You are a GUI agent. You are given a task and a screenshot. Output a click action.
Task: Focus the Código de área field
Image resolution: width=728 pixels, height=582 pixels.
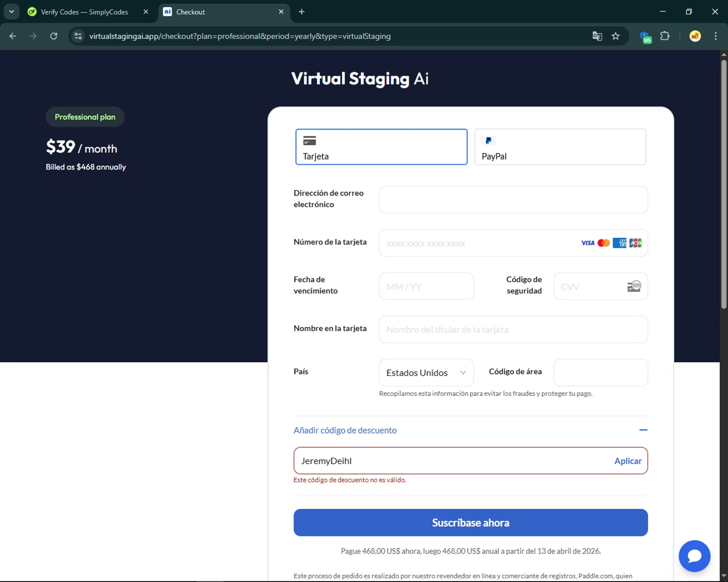tap(600, 372)
